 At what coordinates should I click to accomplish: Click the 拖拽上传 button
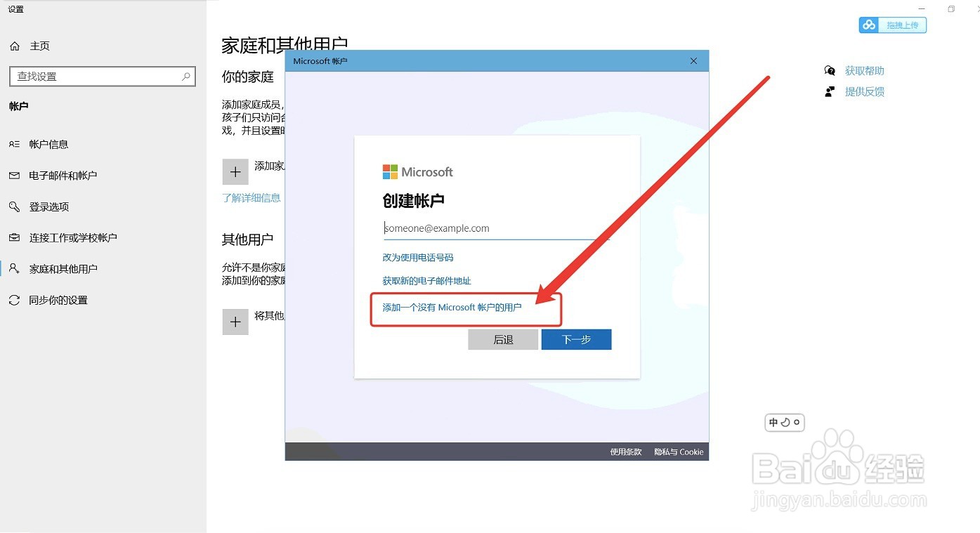click(x=893, y=25)
